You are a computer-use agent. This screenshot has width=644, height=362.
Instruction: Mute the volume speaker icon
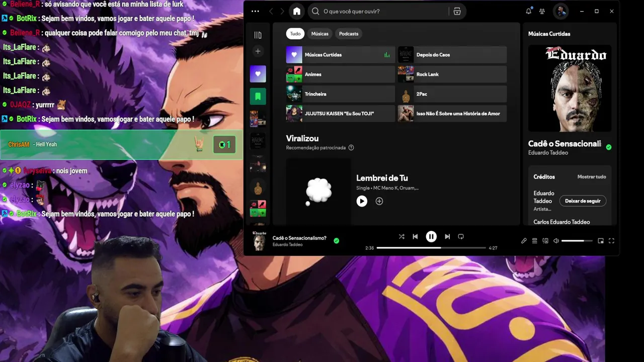556,241
